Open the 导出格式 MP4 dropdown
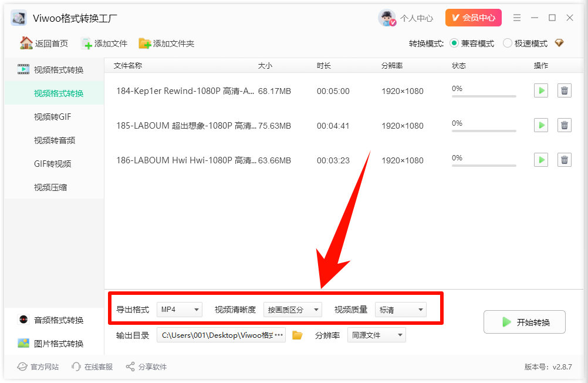This screenshot has width=588, height=383. [179, 310]
